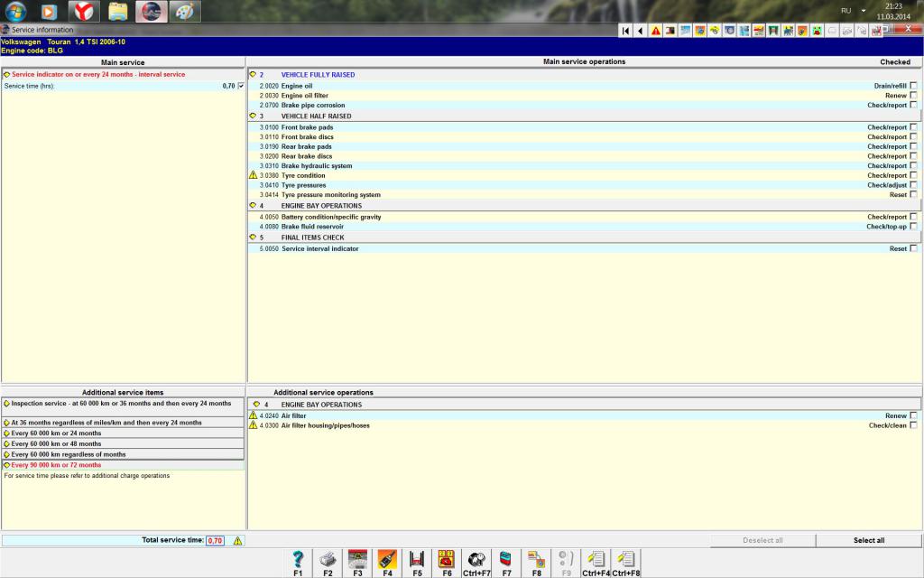Click warning triangle next to Total service time
This screenshot has width=924, height=578.
click(x=237, y=540)
